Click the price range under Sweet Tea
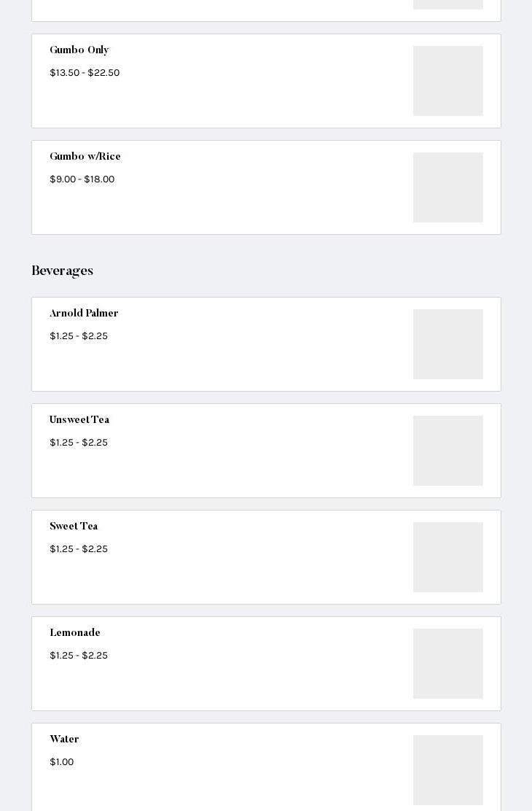Screen dimensions: 532x811 (x=79, y=549)
